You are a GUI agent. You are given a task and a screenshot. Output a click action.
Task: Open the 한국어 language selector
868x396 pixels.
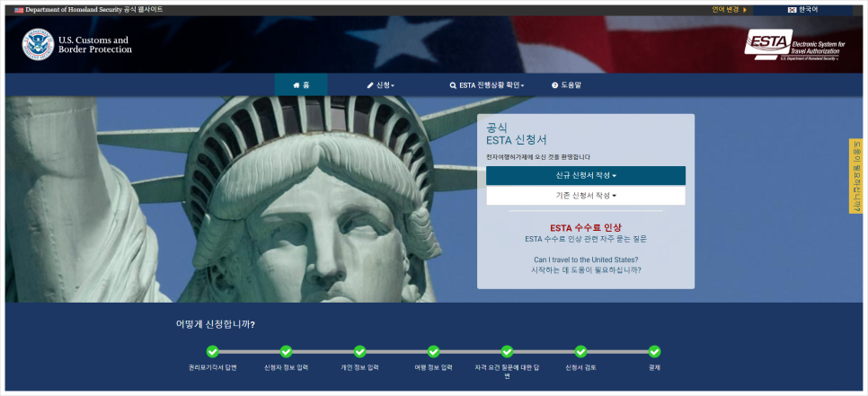click(x=802, y=10)
